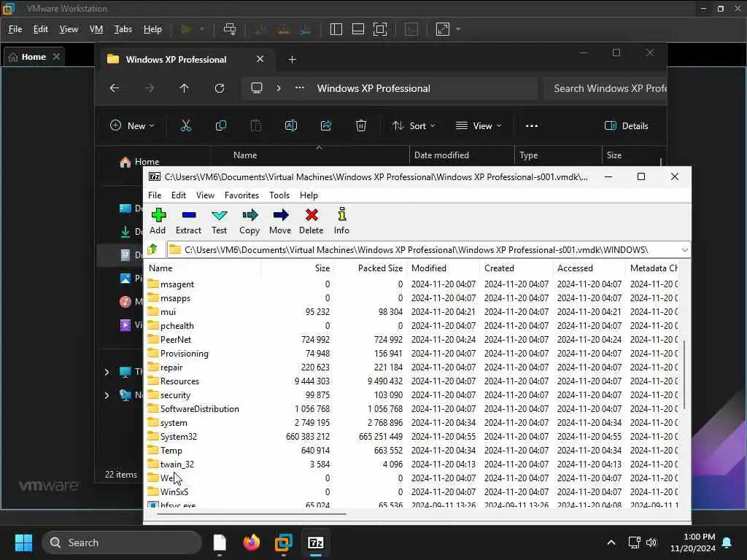Select the System32 folder row

click(413, 436)
